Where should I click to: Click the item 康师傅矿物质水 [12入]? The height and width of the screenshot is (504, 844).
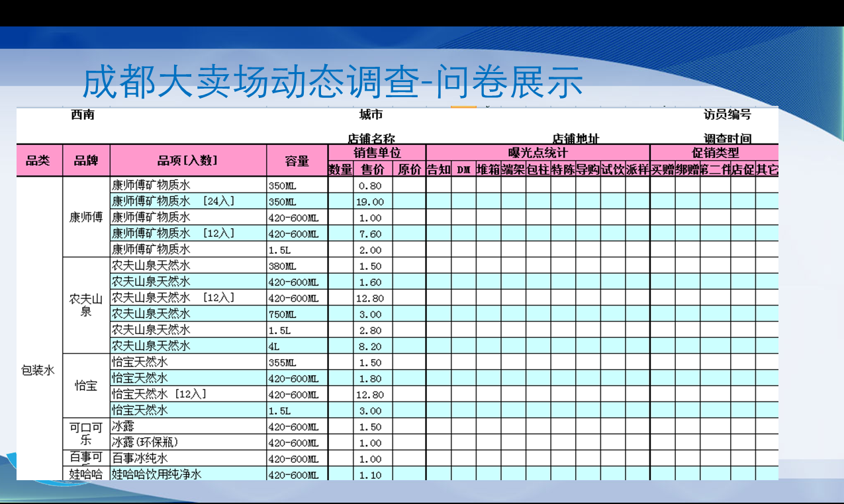pyautogui.click(x=188, y=233)
